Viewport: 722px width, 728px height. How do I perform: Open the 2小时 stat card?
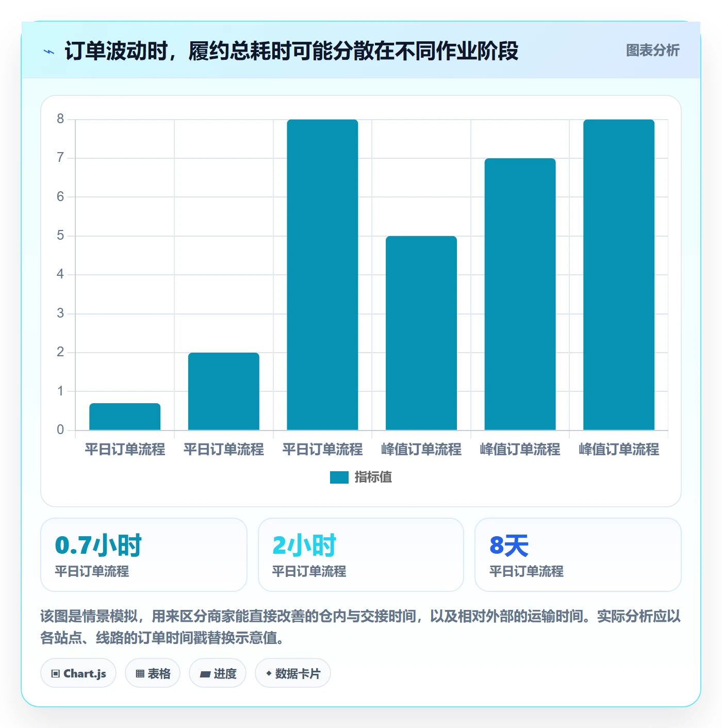point(361,555)
